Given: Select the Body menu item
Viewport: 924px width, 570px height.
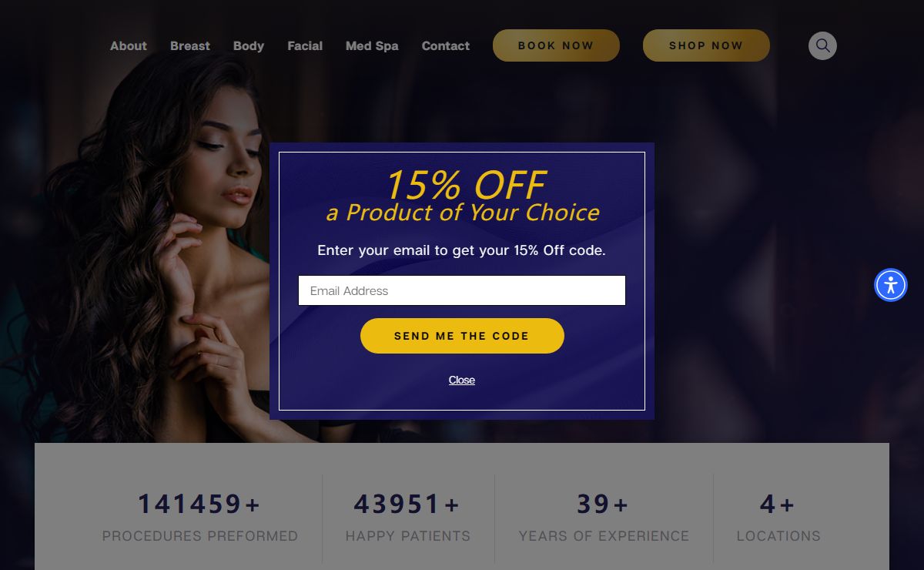Looking at the screenshot, I should pos(249,45).
